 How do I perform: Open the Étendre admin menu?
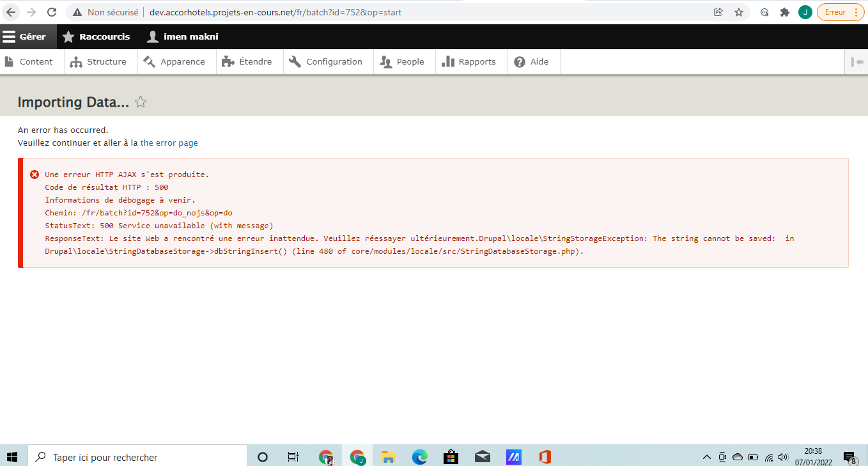250,62
